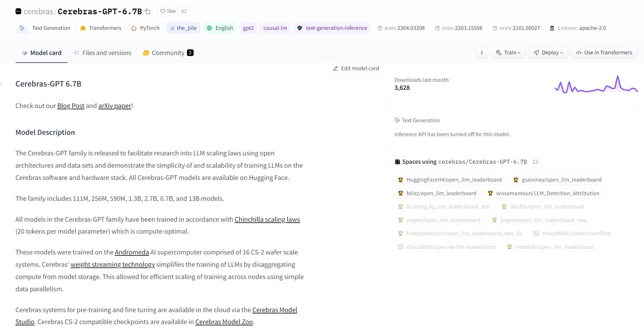Open the three-dot more options menu

[x=482, y=53]
